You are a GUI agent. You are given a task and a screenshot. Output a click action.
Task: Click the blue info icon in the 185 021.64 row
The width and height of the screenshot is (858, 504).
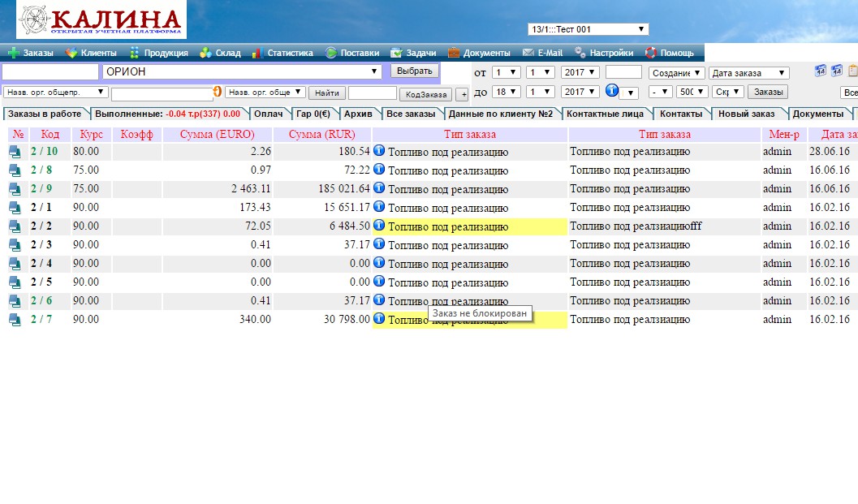click(378, 187)
